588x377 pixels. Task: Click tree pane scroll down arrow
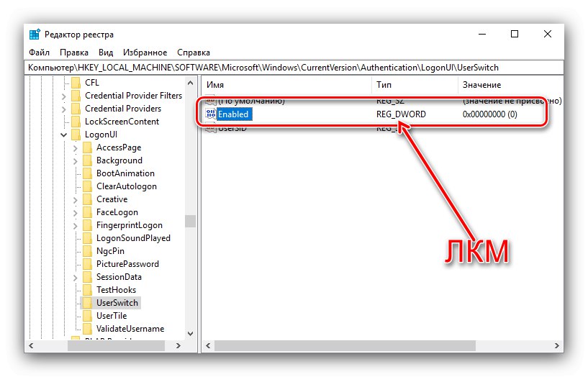pos(190,333)
